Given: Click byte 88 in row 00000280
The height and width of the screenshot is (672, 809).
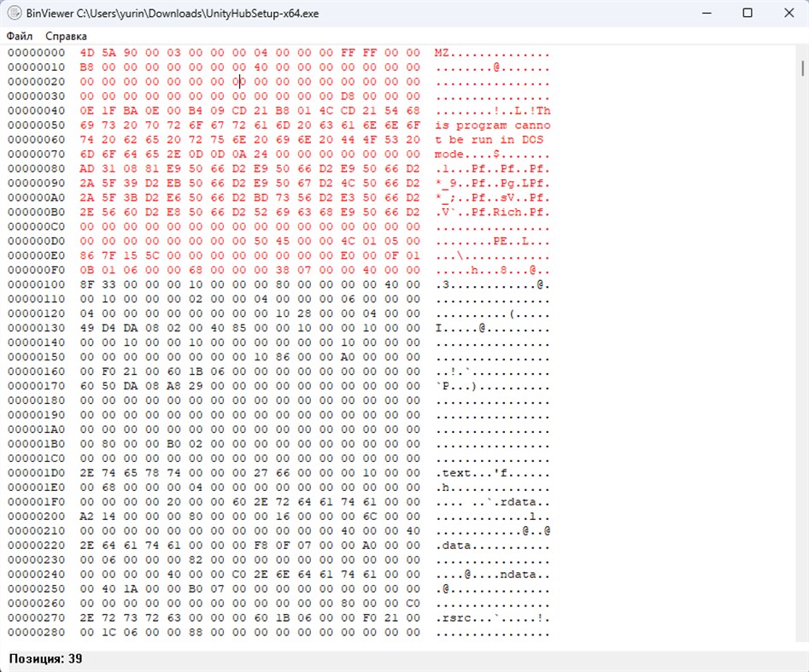Looking at the screenshot, I should (x=196, y=632).
